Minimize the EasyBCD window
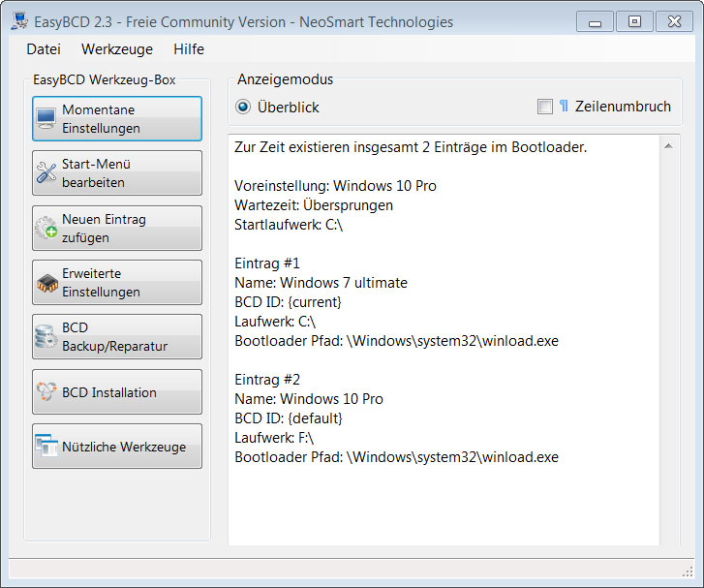 coord(595,21)
